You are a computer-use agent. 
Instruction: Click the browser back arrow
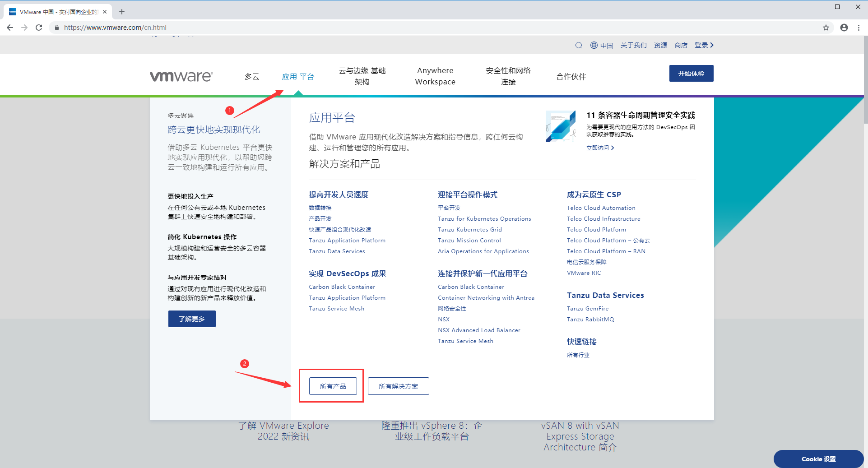10,28
